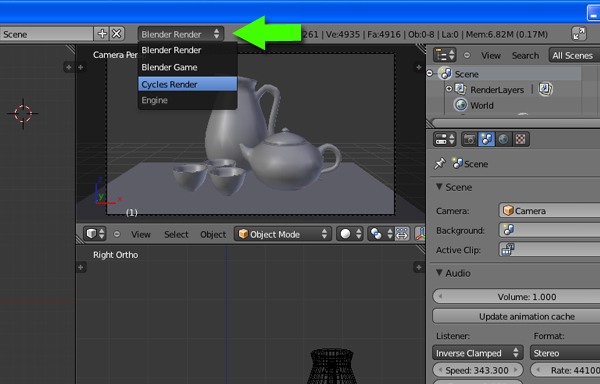Open the 3D viewport Select menu
Image resolution: width=600 pixels, height=384 pixels.
click(176, 234)
